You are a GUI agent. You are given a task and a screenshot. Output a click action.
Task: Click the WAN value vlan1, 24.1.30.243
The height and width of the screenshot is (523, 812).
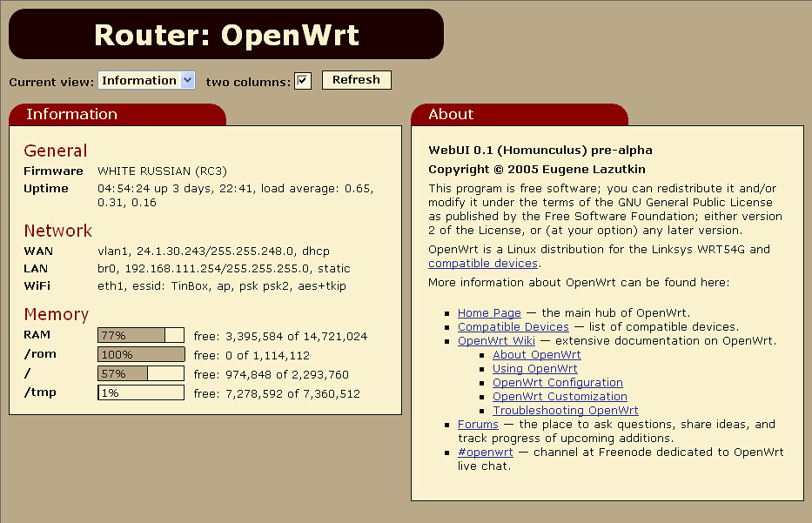coord(213,251)
